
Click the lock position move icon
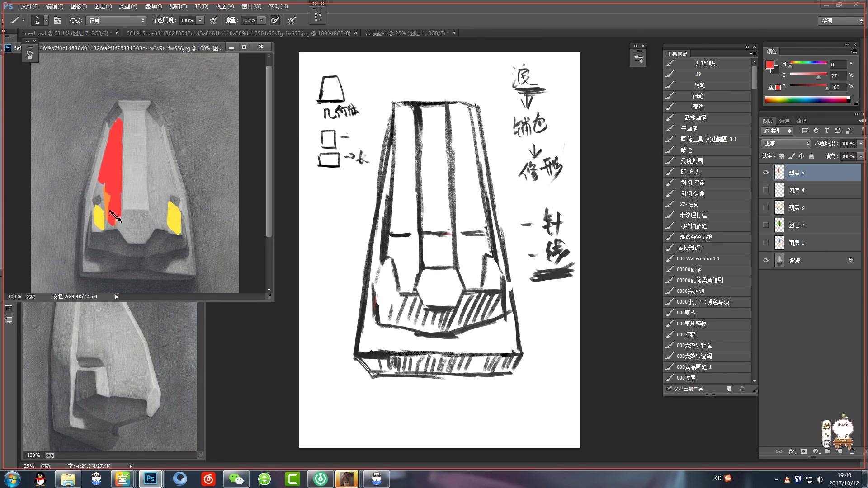(x=801, y=156)
